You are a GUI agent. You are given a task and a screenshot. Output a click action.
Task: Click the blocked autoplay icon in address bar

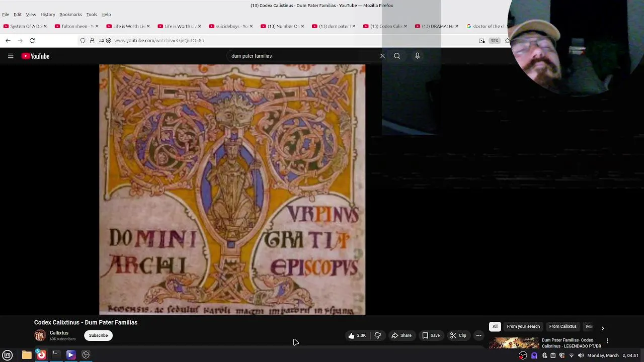108,40
